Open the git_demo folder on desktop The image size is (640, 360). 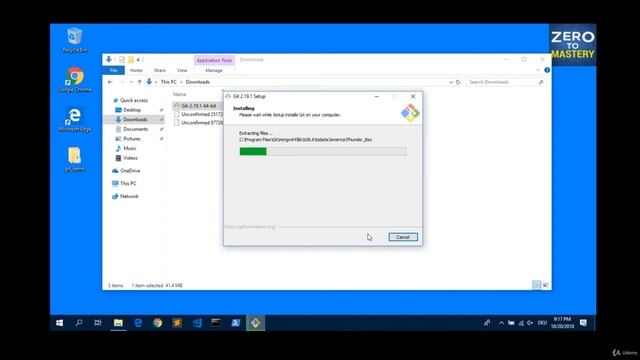(75, 159)
